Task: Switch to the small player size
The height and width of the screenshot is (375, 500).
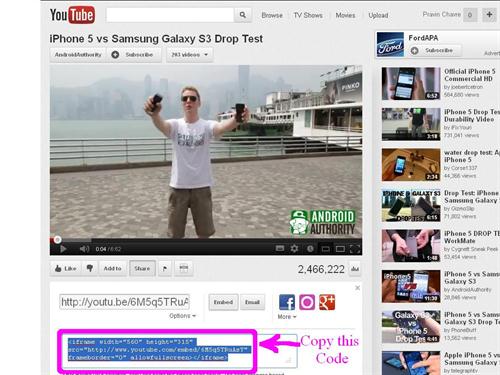Action: [x=325, y=249]
